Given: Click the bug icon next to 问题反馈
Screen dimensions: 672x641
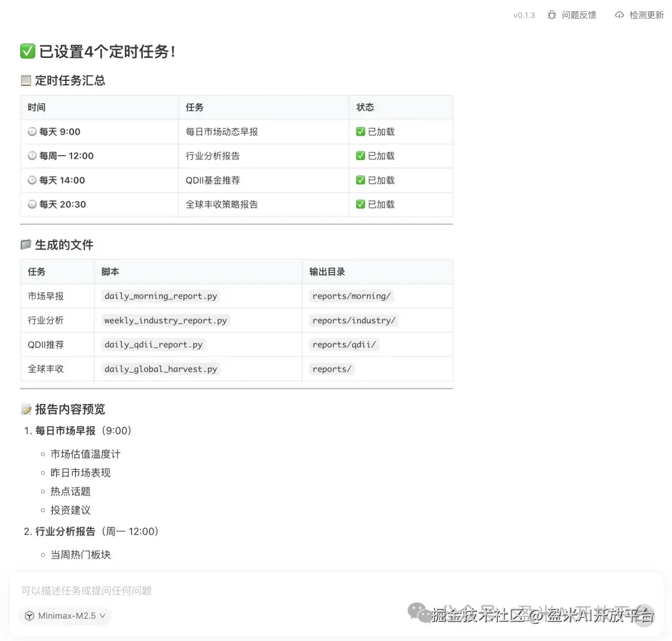Looking at the screenshot, I should pos(551,14).
